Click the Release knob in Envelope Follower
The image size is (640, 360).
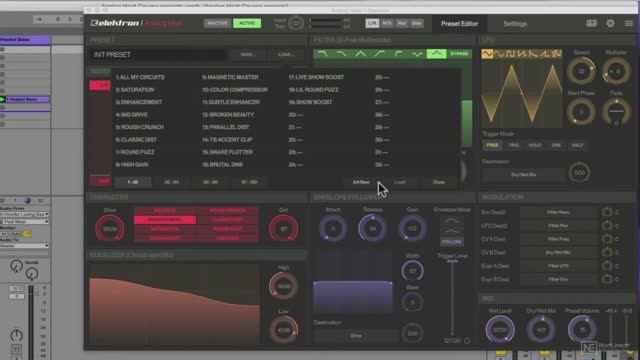coord(372,228)
